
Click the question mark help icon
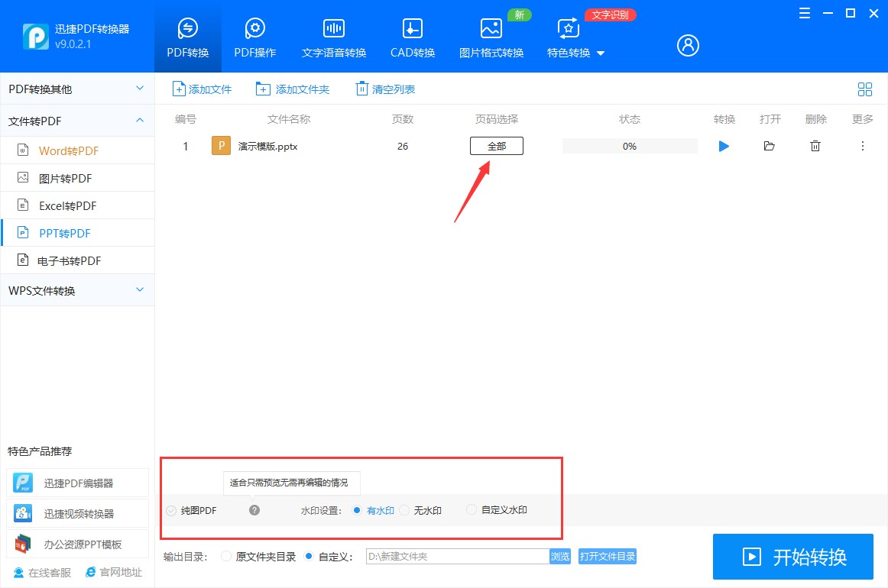(x=254, y=510)
